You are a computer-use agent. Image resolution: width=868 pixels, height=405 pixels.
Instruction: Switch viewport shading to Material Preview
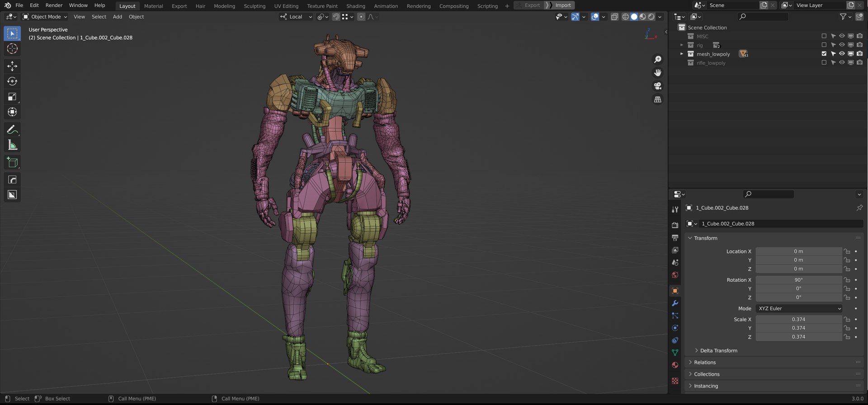tap(643, 17)
